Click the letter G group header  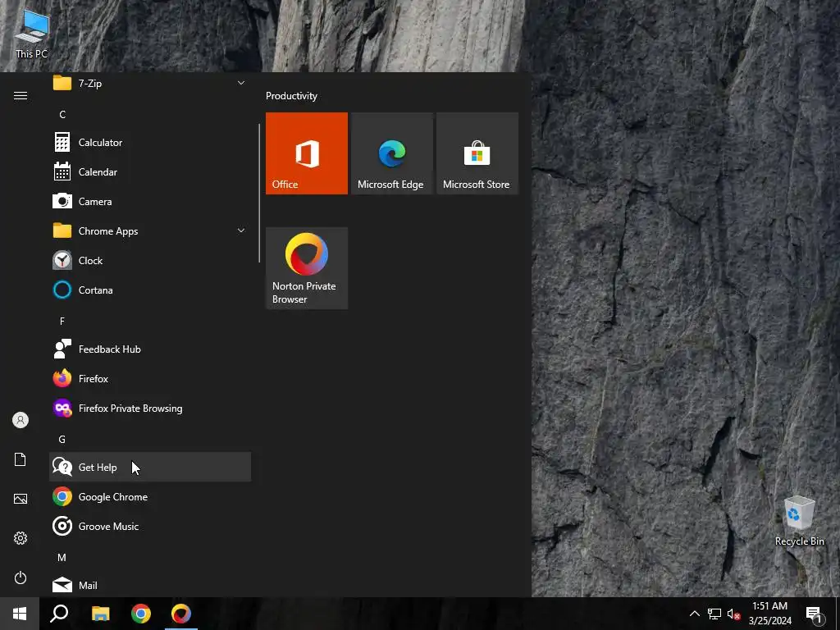click(x=62, y=440)
